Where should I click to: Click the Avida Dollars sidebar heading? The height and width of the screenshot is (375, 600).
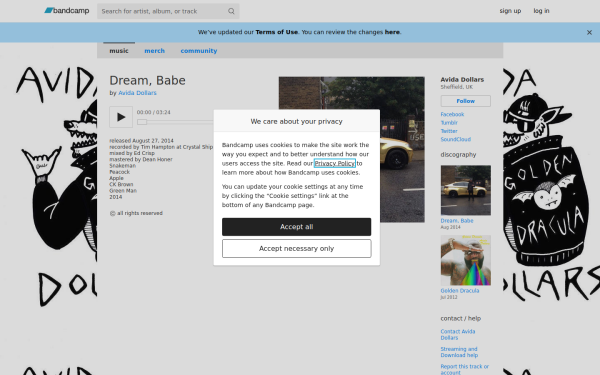[462, 80]
